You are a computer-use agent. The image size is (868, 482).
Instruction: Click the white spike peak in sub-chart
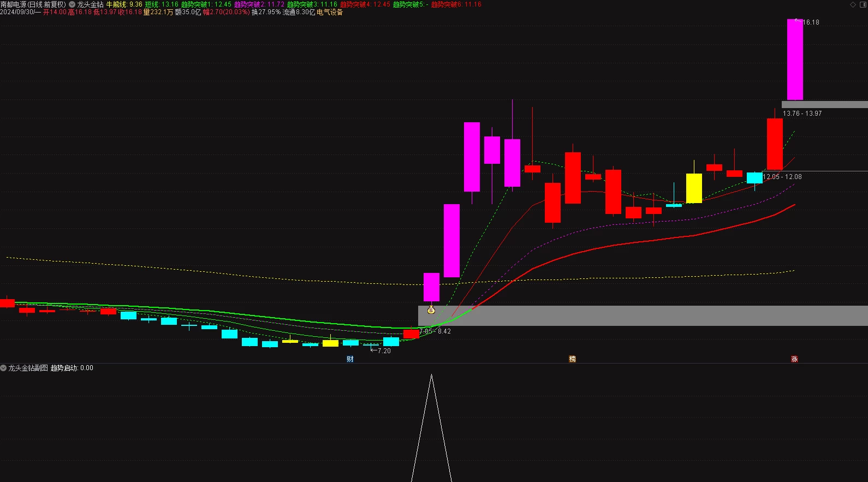431,376
